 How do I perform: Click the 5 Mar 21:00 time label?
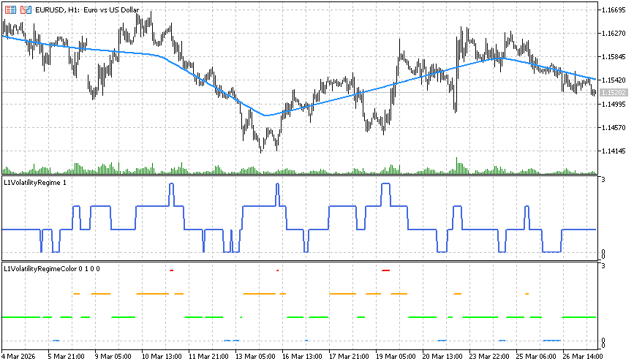coord(66,356)
